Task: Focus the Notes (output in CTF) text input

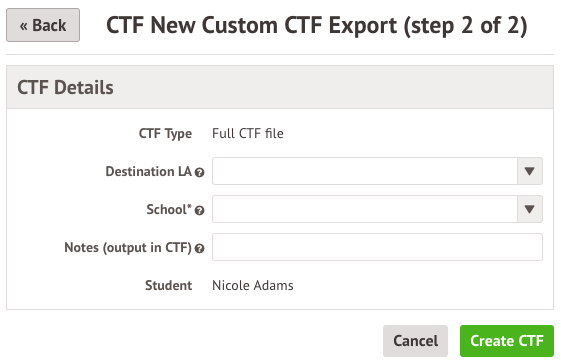Action: pyautogui.click(x=377, y=247)
